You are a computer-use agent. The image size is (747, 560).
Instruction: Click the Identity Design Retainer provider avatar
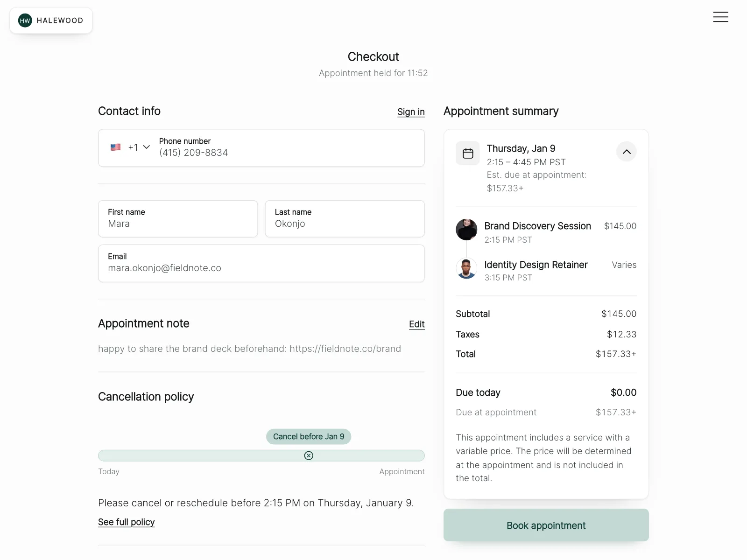pyautogui.click(x=466, y=268)
